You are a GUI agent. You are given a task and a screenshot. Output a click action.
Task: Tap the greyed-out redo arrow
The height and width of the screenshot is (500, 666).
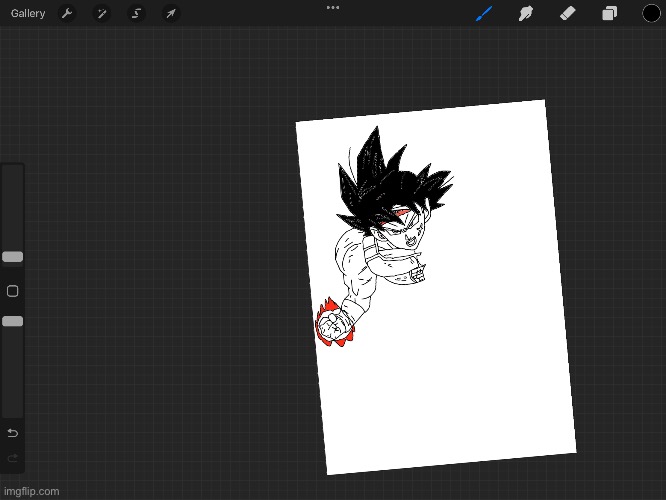click(13, 459)
